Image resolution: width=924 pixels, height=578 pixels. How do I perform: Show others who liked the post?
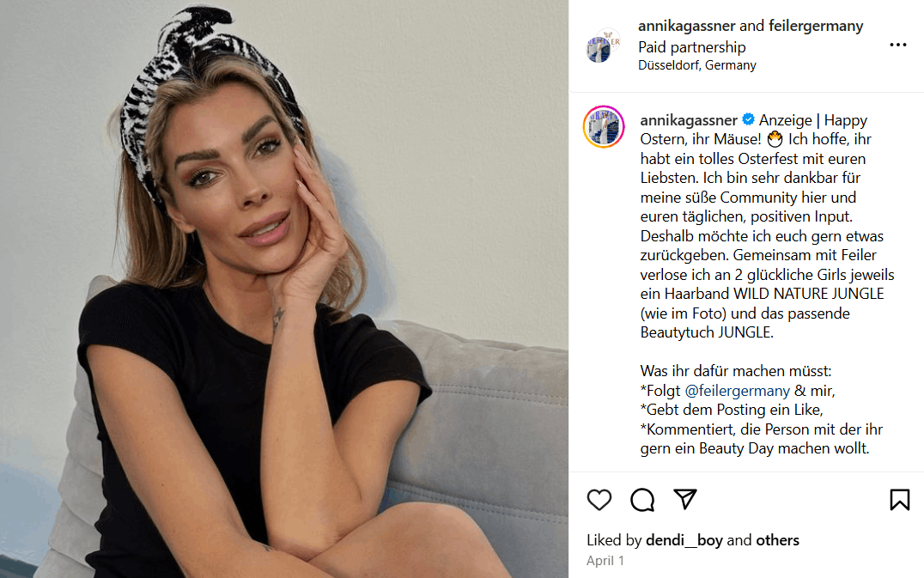tap(777, 540)
